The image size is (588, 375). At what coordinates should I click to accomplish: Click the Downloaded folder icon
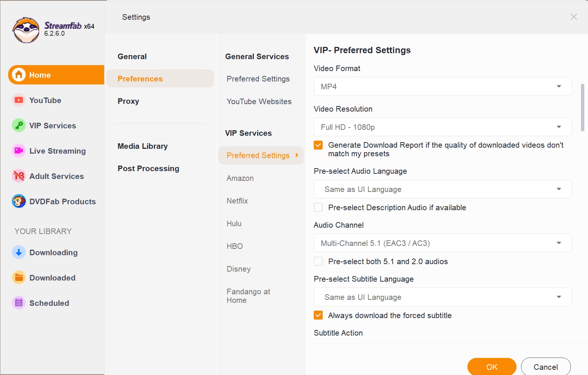tap(19, 278)
